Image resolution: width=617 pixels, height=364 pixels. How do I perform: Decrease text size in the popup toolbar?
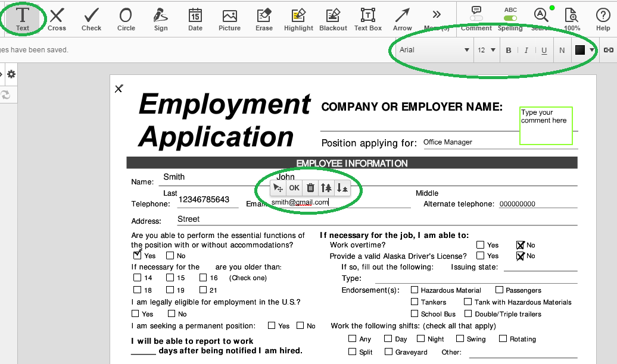(342, 188)
